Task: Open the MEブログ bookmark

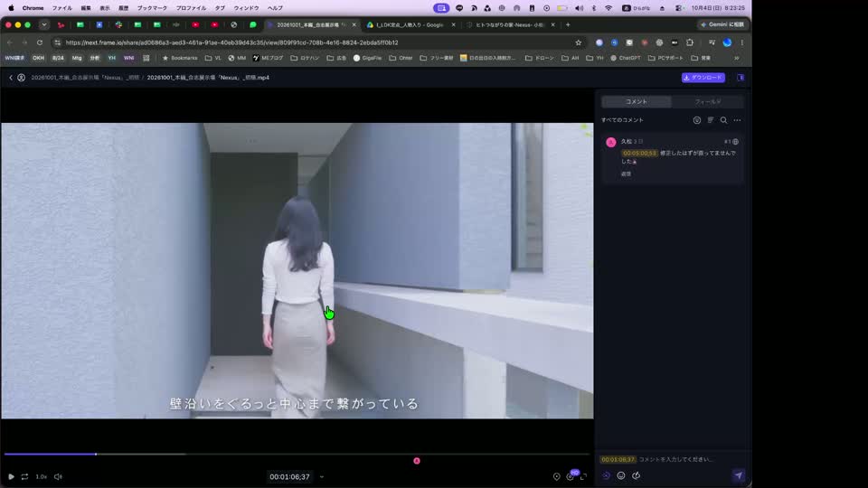Action: coord(268,58)
